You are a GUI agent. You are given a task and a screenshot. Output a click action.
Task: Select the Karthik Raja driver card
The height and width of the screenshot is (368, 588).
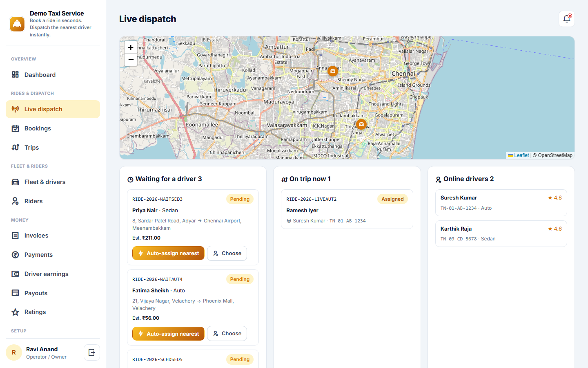click(x=501, y=233)
